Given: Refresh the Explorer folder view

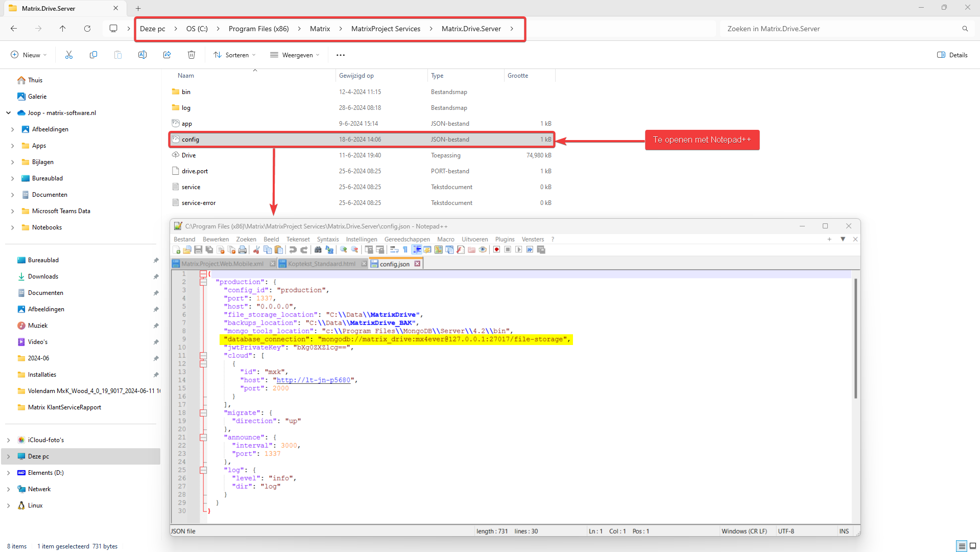Looking at the screenshot, I should click(x=87, y=29).
